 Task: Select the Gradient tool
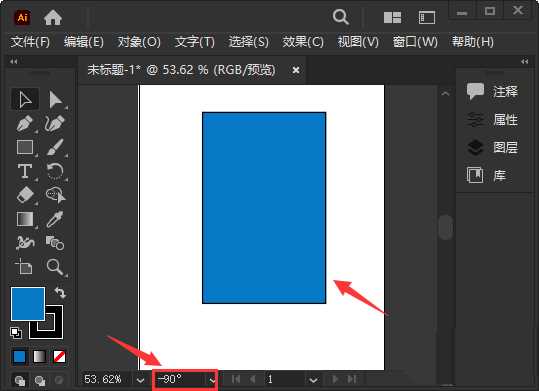(x=25, y=219)
